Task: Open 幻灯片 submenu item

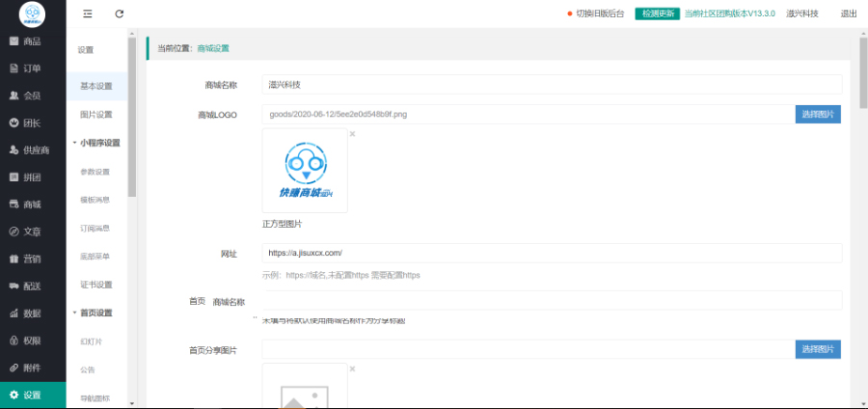Action: [x=92, y=341]
